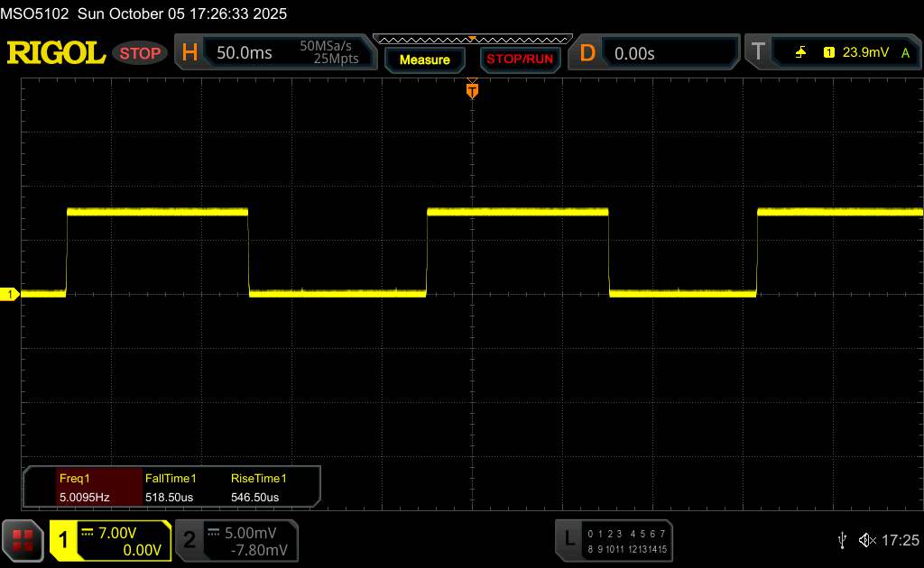Viewport: 924px width, 568px height.
Task: Open trigger settings via T icon
Action: click(x=756, y=53)
